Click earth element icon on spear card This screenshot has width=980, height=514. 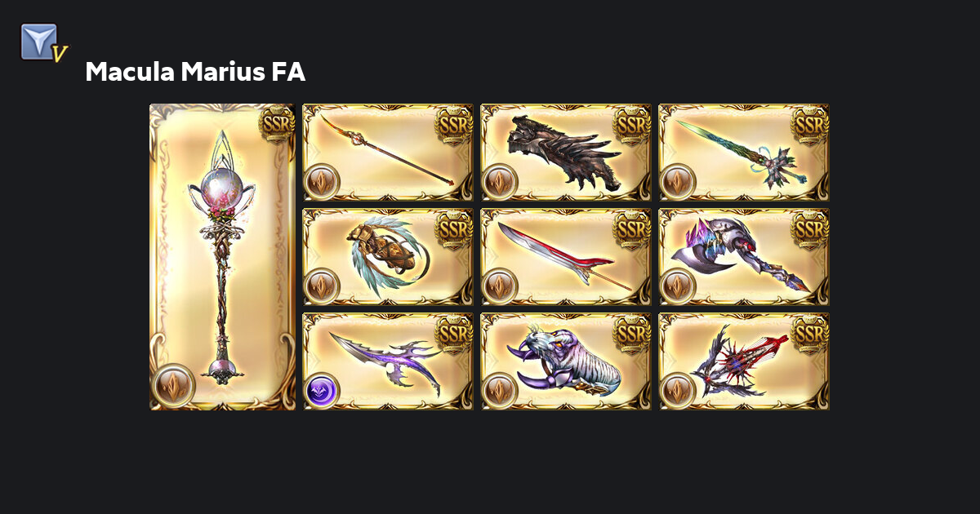point(322,182)
